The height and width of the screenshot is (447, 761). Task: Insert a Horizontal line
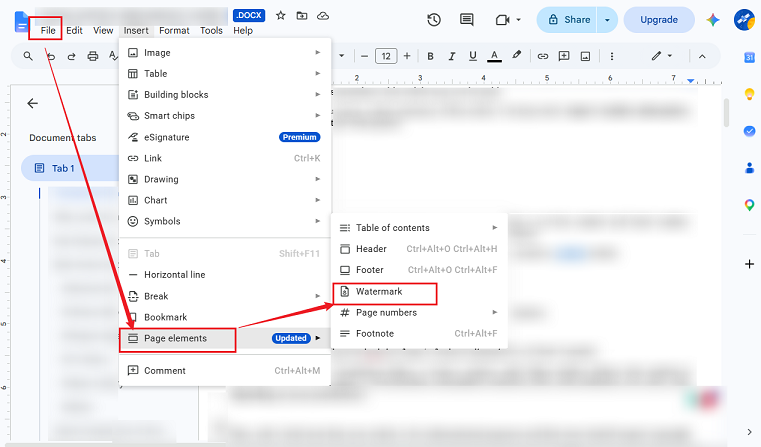tap(225, 275)
